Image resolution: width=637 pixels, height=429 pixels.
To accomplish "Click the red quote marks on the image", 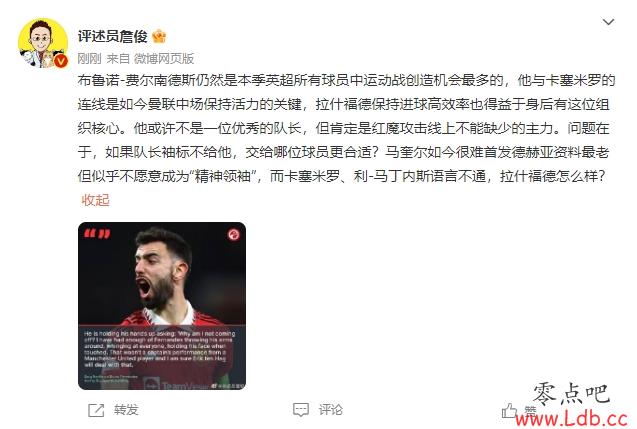I will [97, 234].
